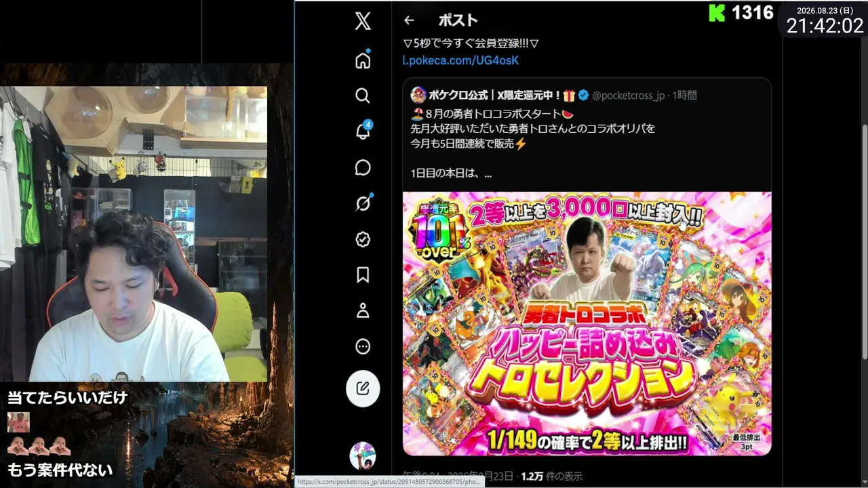This screenshot has width=868, height=488.
Task: Click the ポスト page heading
Action: coord(458,20)
